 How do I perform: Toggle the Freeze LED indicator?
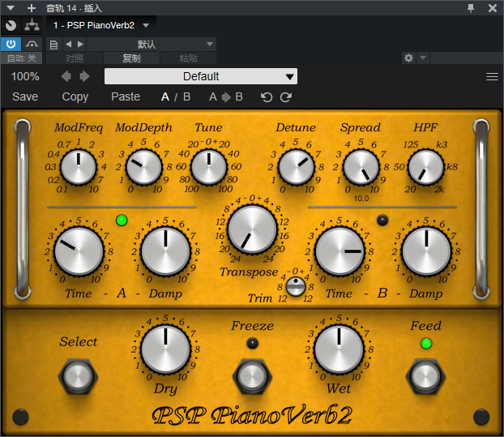(x=252, y=343)
